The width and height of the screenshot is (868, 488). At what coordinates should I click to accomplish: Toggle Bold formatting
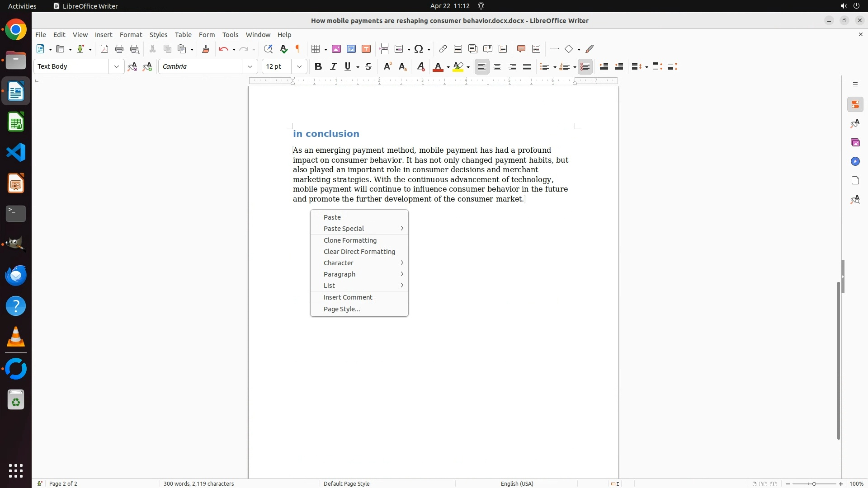click(x=318, y=66)
